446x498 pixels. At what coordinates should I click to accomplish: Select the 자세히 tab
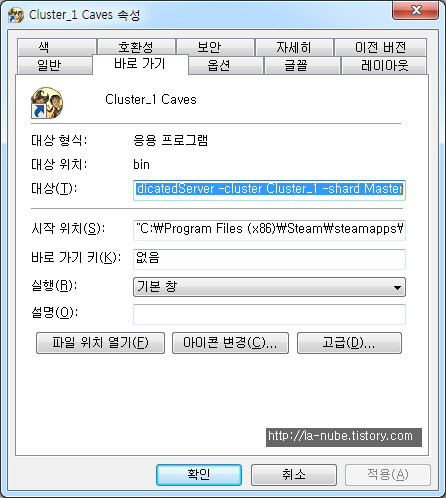[294, 47]
